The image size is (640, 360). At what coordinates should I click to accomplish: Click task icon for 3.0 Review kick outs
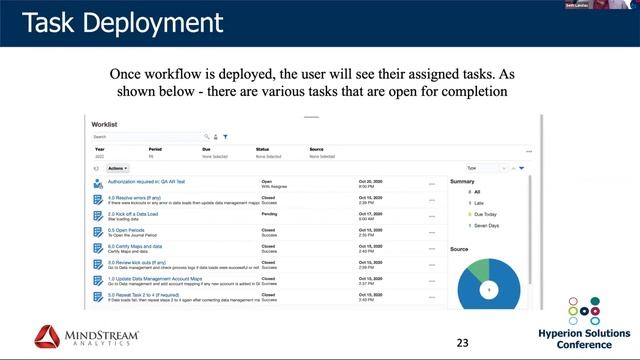click(98, 264)
